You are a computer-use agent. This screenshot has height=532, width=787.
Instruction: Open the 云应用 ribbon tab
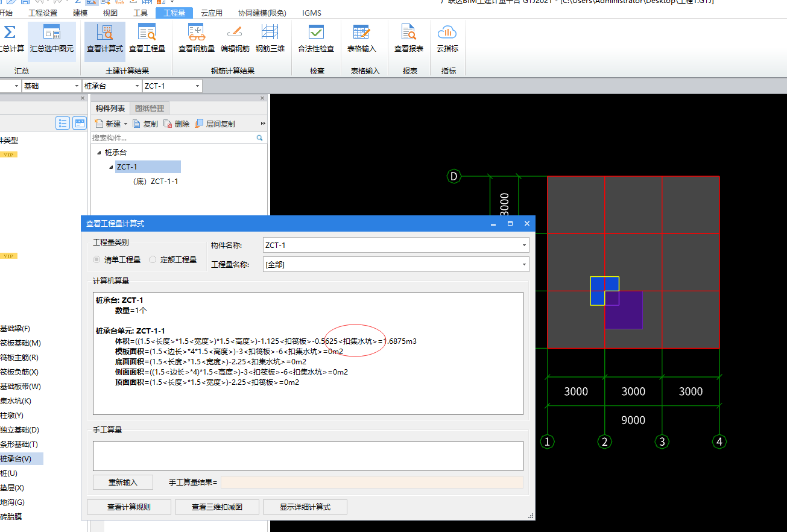click(212, 13)
